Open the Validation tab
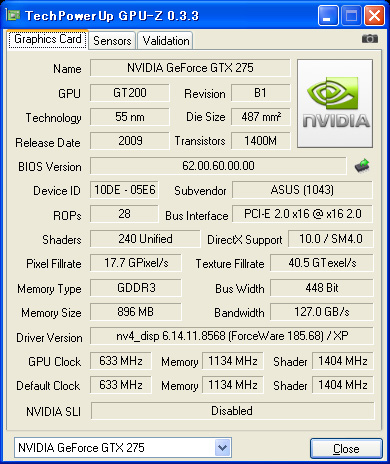 (x=166, y=41)
